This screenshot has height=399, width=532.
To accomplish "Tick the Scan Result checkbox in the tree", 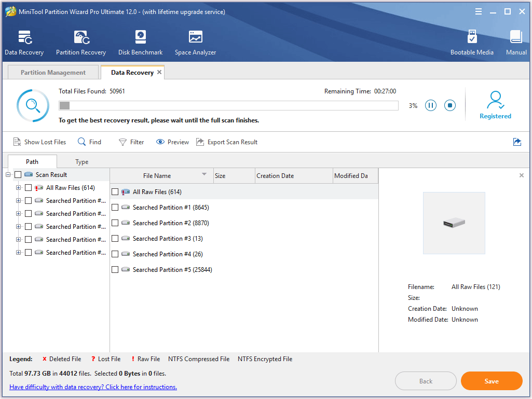I will (18, 174).
